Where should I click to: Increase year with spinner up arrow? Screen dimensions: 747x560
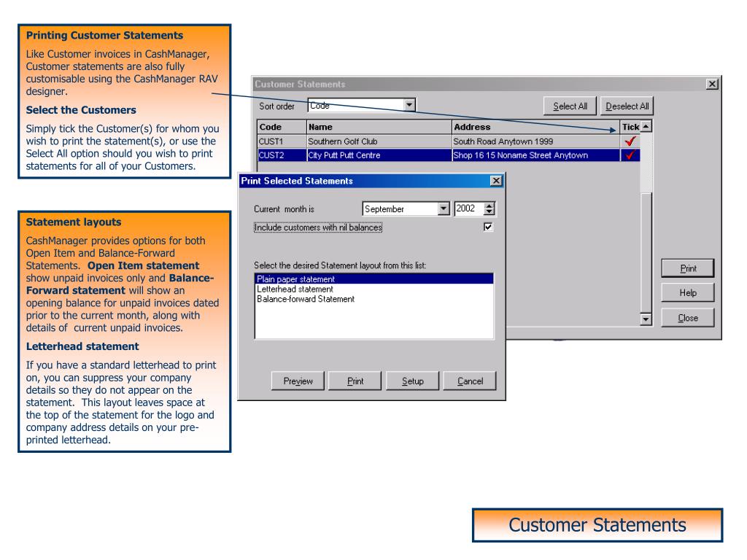click(x=489, y=205)
